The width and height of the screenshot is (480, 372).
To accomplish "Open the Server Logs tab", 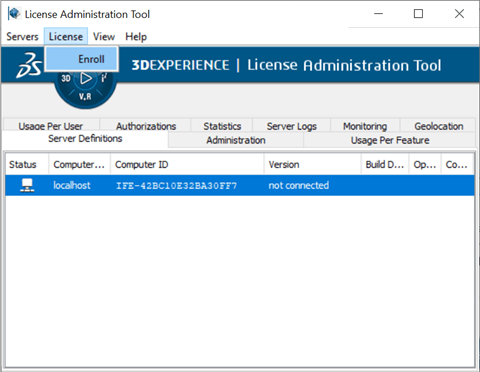I will pos(291,126).
